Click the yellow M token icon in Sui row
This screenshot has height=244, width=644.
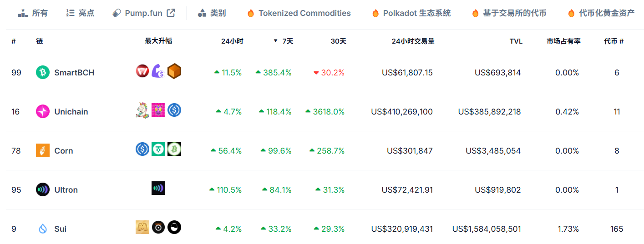[x=142, y=227]
